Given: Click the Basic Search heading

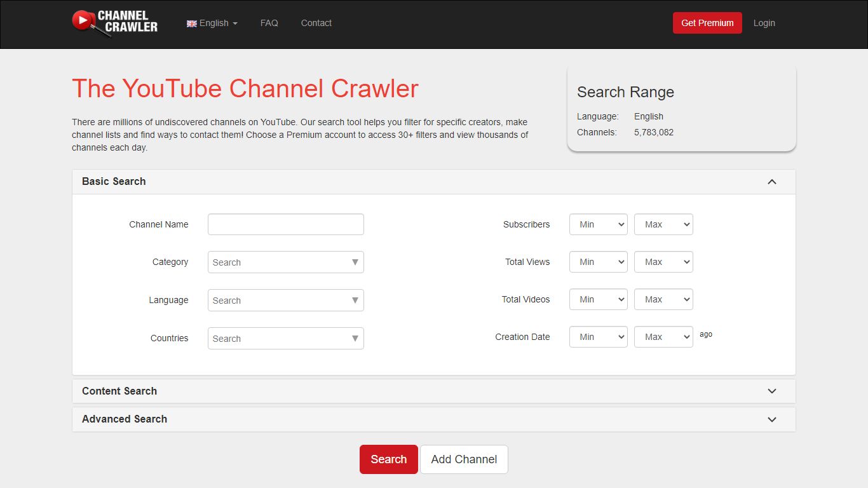Looking at the screenshot, I should (x=114, y=182).
